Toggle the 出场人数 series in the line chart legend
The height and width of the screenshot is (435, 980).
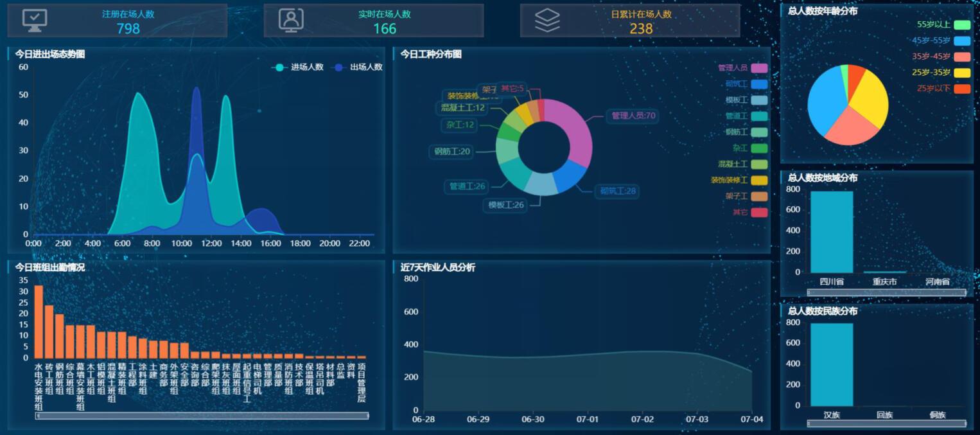(x=357, y=67)
